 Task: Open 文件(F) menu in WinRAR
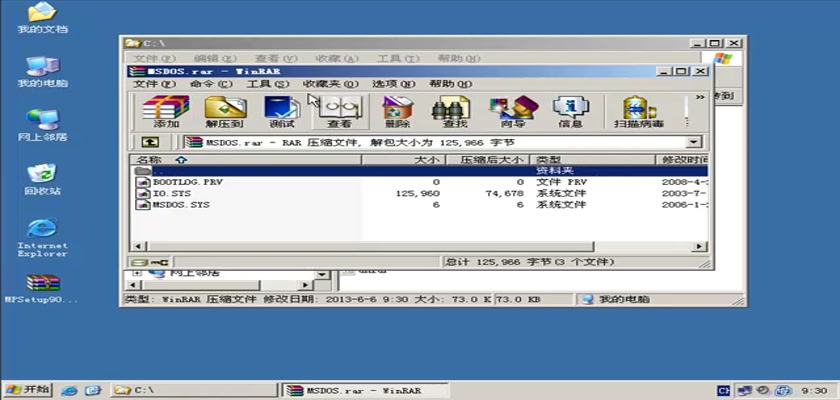[154, 84]
